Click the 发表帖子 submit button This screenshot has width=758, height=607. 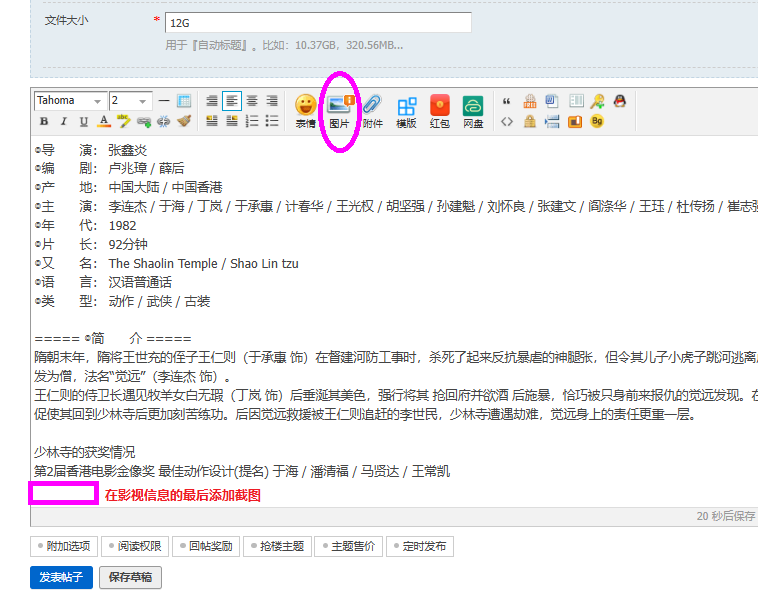[x=62, y=577]
